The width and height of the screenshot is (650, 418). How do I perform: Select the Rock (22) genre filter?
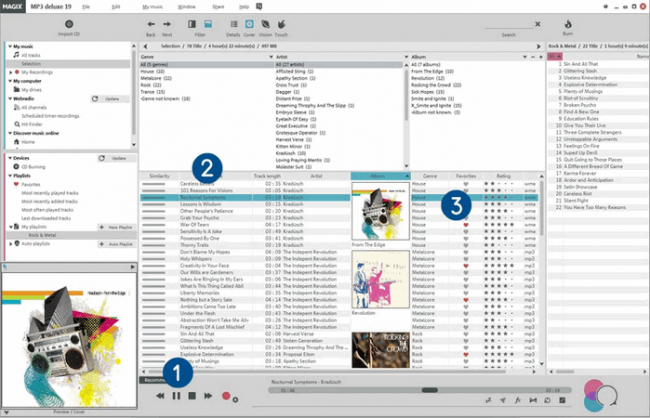[151, 85]
